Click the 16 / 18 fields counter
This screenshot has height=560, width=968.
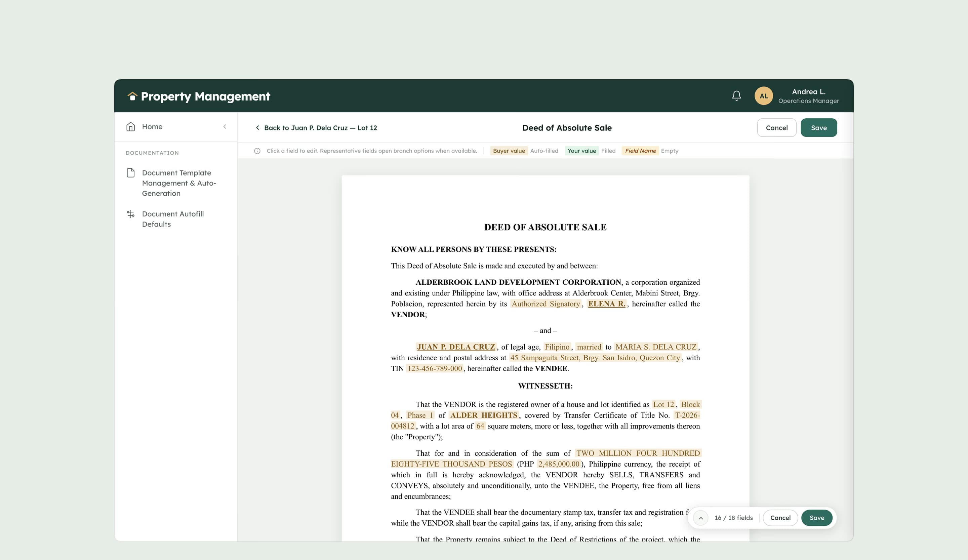[733, 518]
